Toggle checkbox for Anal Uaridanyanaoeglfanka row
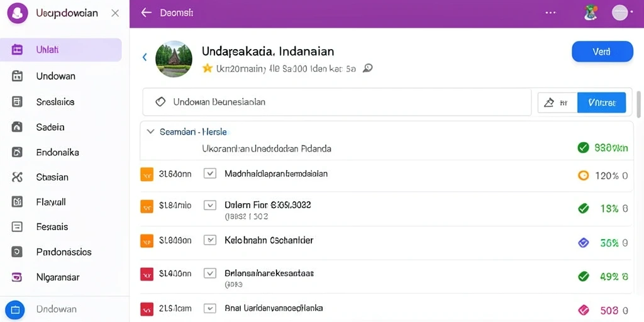 pyautogui.click(x=210, y=308)
